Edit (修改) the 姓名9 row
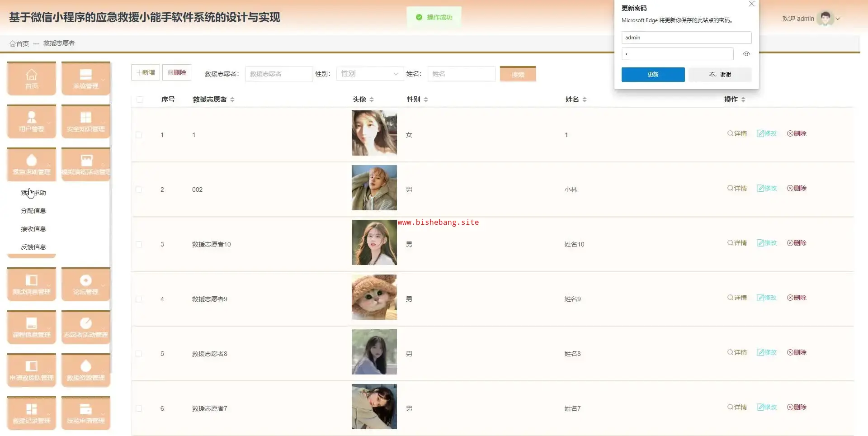868x436 pixels. pyautogui.click(x=767, y=298)
